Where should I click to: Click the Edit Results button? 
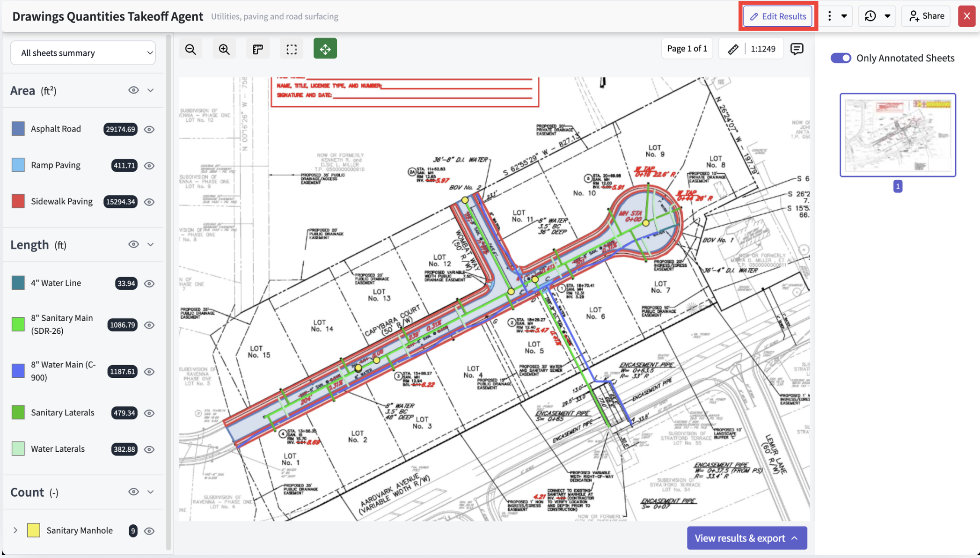778,16
